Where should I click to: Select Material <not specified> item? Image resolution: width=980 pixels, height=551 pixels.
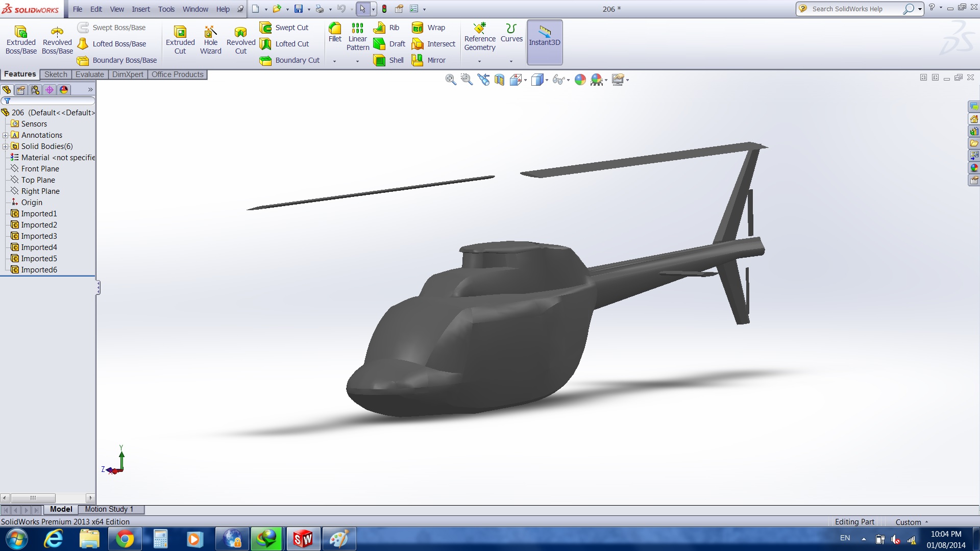click(53, 158)
